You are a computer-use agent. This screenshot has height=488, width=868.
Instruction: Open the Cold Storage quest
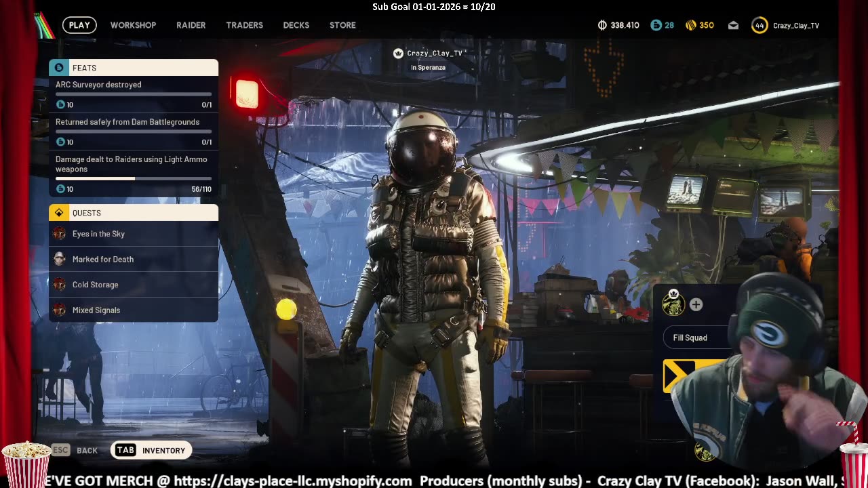pyautogui.click(x=134, y=285)
